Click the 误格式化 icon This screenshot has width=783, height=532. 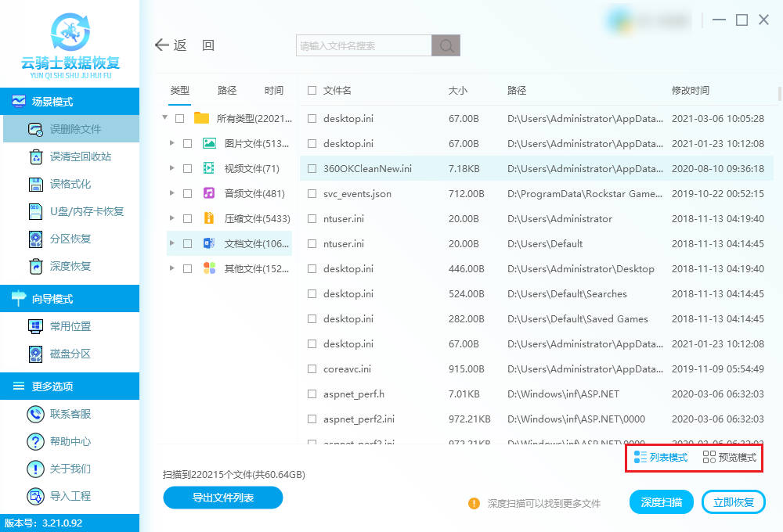[36, 184]
